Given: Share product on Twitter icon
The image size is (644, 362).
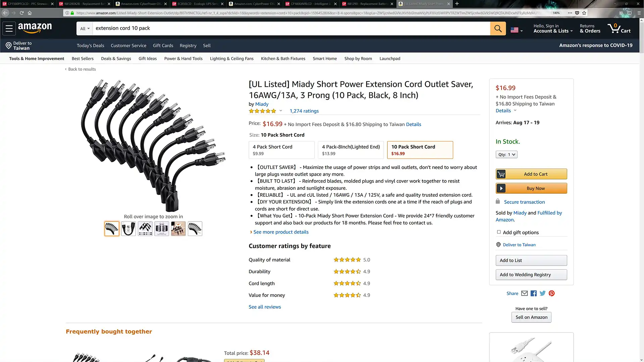Looking at the screenshot, I should 543,293.
